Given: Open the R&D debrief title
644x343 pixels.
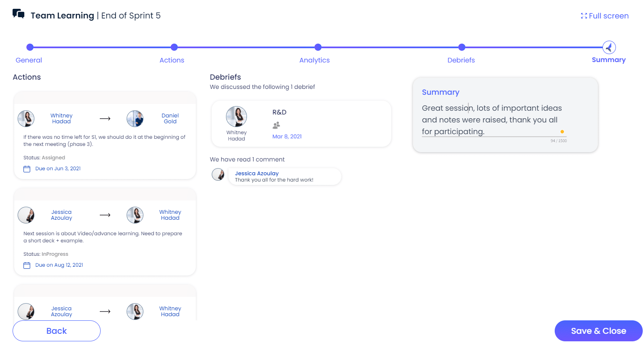Looking at the screenshot, I should (x=280, y=112).
